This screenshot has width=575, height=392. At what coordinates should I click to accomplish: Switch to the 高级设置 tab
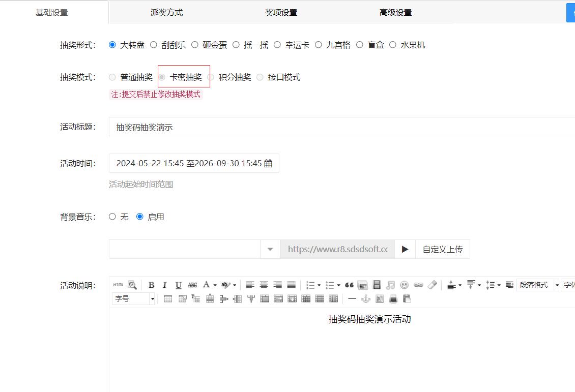pyautogui.click(x=395, y=12)
